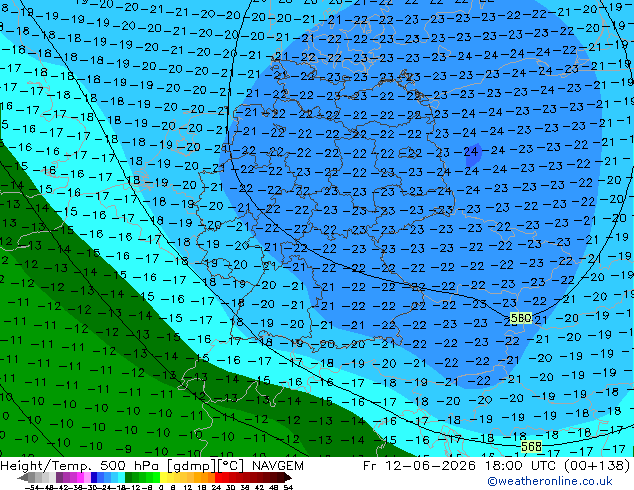Click the 'Height/Temp. 500 hPa' title text
This screenshot has width=634, height=490.
(81, 466)
